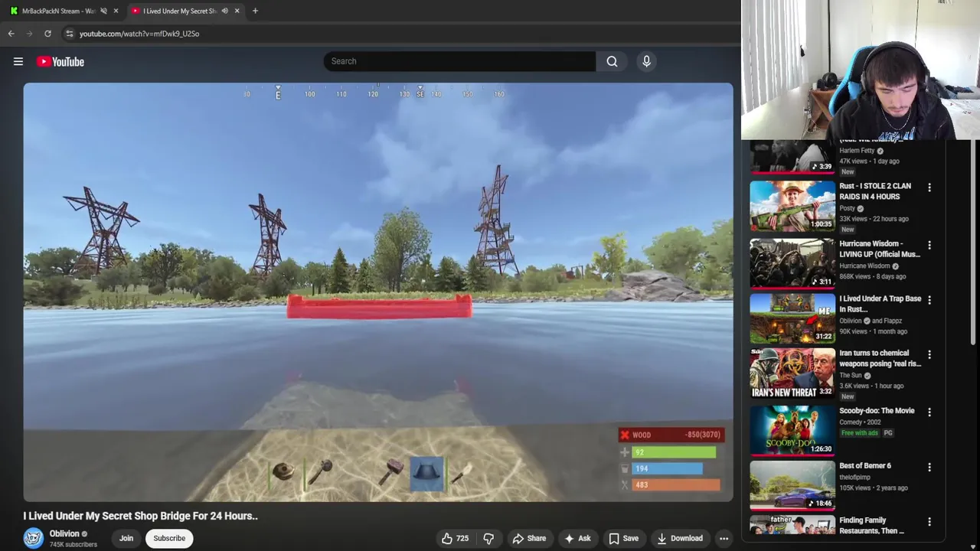Screen dimensions: 980x551
Task: Open thelofipimp channel name in sidebar
Action: pyautogui.click(x=856, y=477)
